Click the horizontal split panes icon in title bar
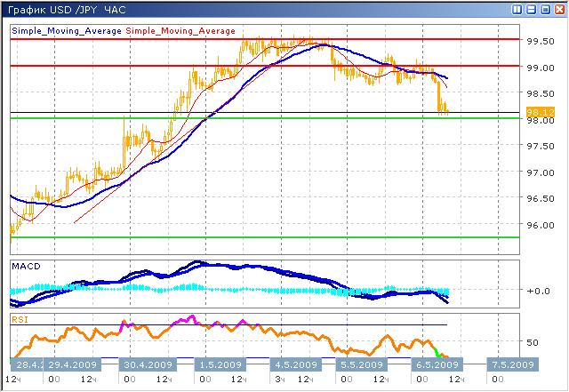This screenshot has width=569, height=392. click(532, 9)
